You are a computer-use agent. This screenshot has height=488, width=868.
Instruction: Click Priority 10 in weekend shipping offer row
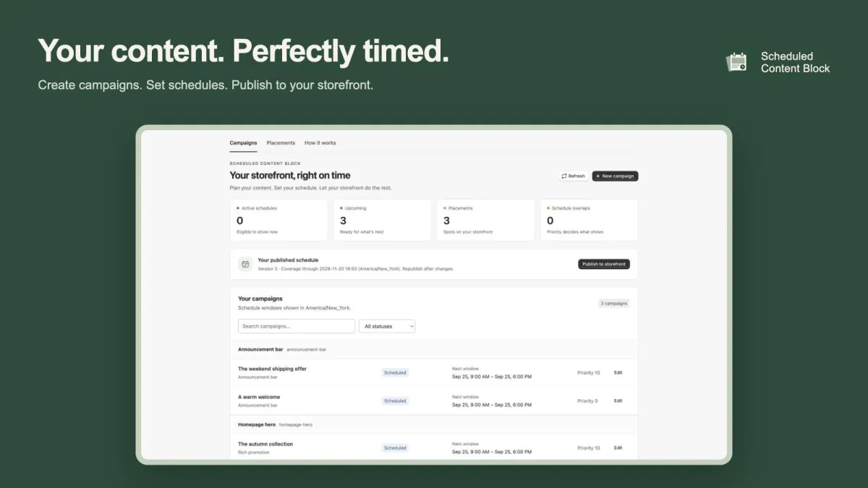(589, 373)
